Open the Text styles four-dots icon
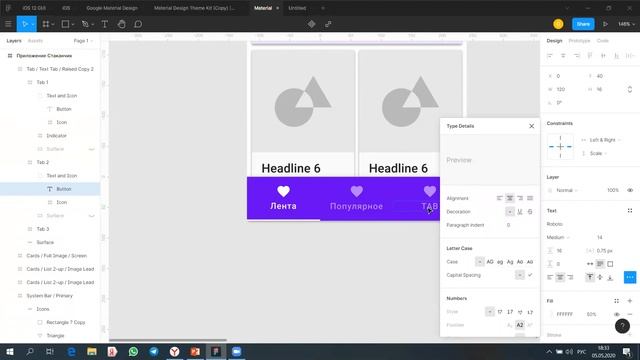Viewport: 640px width, 360px height. point(630,211)
